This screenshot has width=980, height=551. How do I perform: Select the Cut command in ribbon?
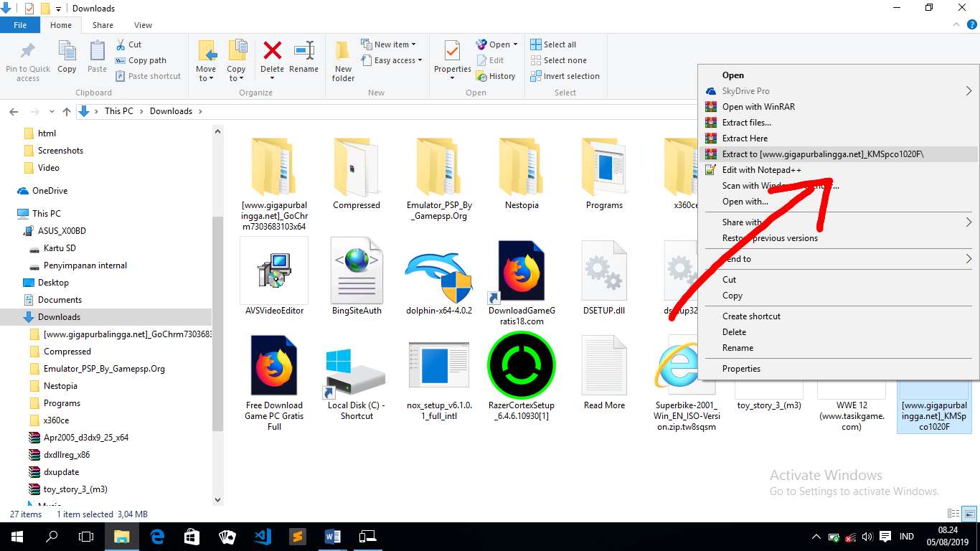[128, 44]
